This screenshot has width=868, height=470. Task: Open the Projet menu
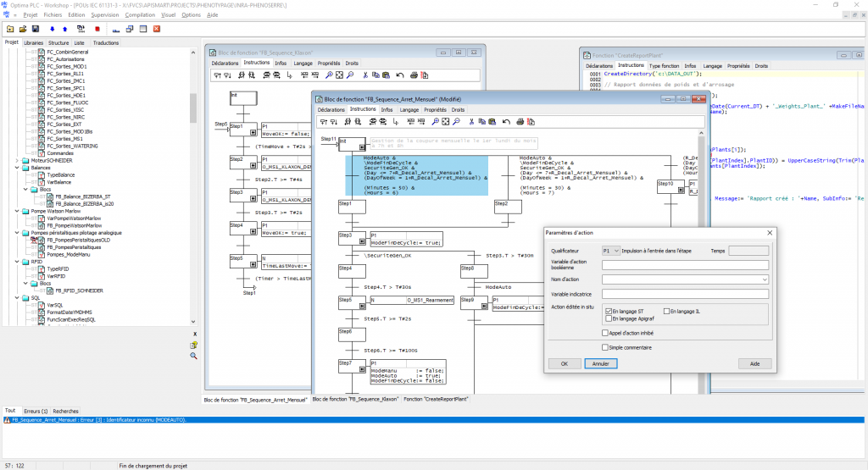click(x=31, y=15)
